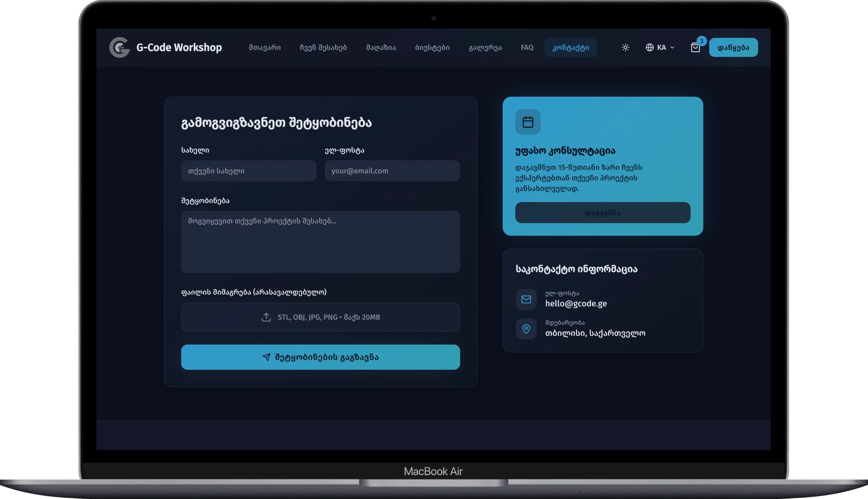Click the envelope icon beside hello@gcode.ge
This screenshot has width=868, height=499.
pos(526,299)
